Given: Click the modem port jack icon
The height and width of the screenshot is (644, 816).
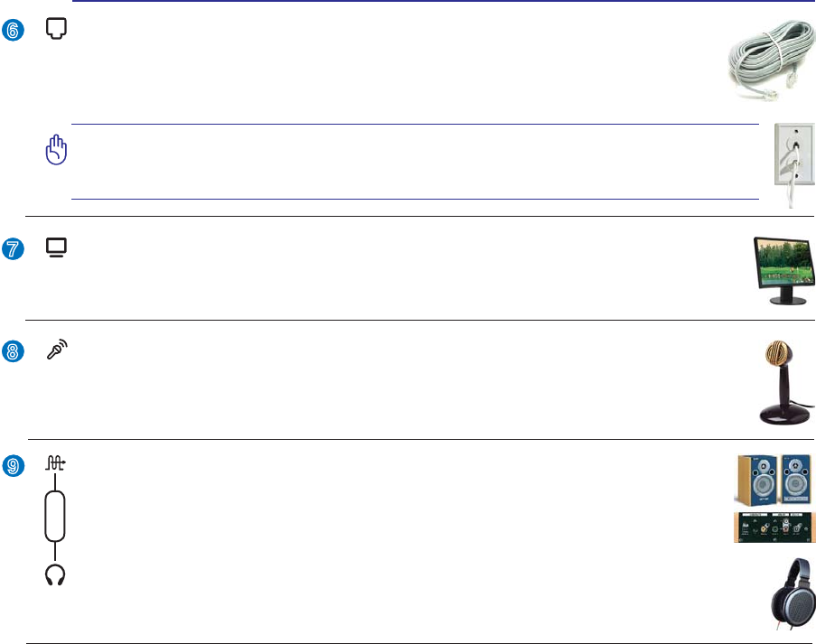Looking at the screenshot, I should click(x=56, y=29).
